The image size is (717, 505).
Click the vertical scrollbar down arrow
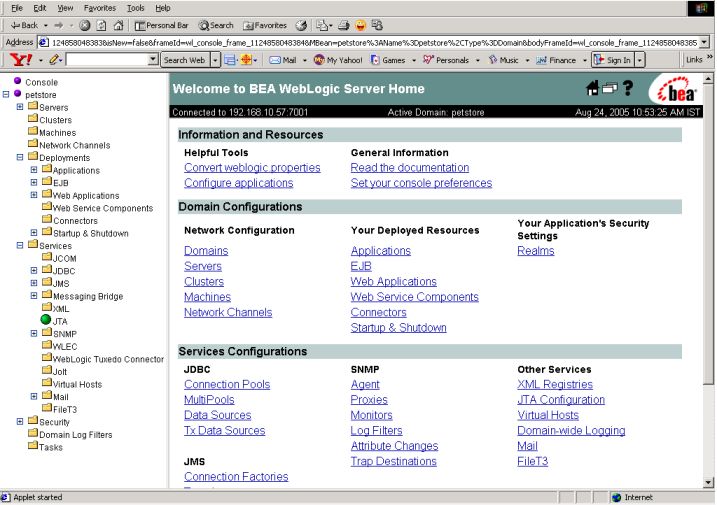708,482
